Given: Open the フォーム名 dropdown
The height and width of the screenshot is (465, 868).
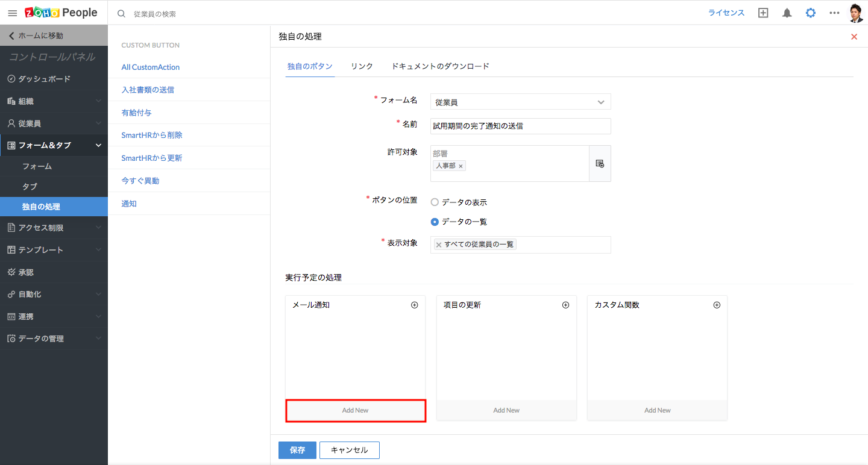Looking at the screenshot, I should tap(520, 102).
